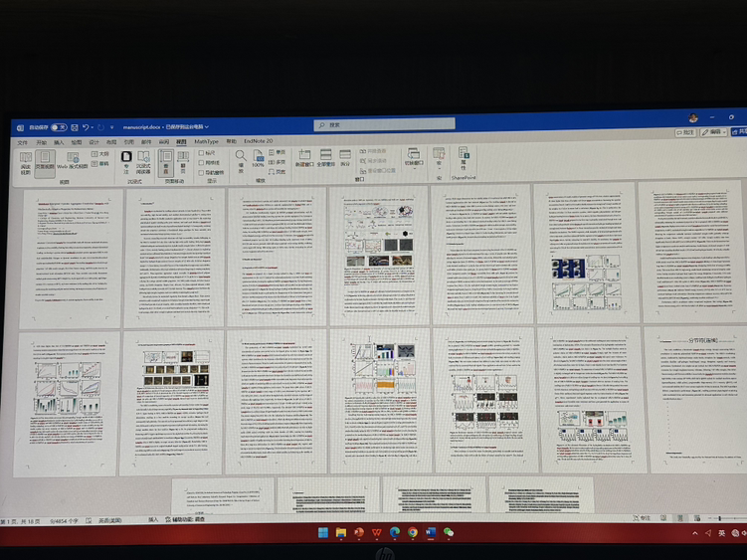Open WPS Office from taskbar
747x560 pixels.
[376, 532]
